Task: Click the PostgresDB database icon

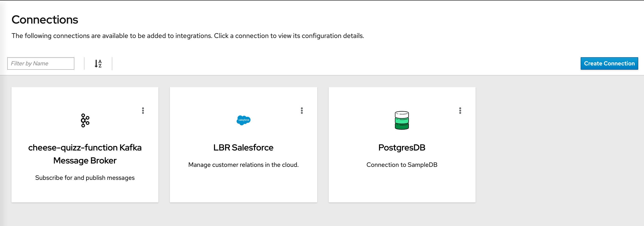Action: (x=402, y=120)
